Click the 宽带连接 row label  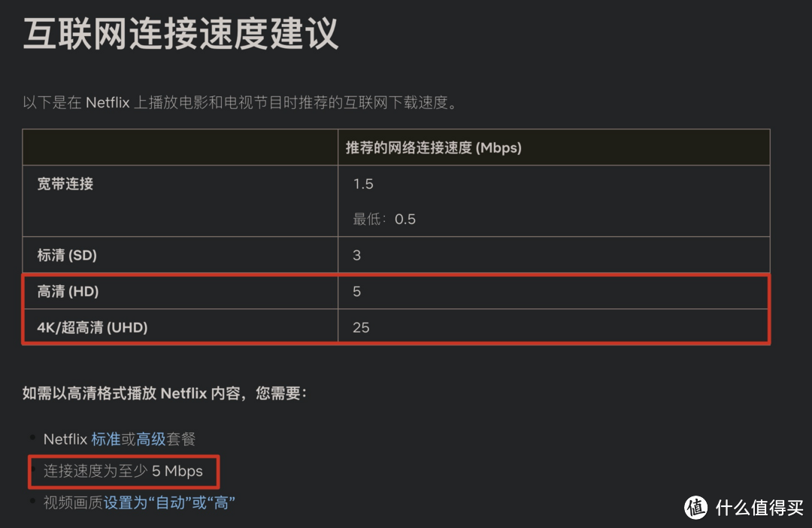coord(65,184)
